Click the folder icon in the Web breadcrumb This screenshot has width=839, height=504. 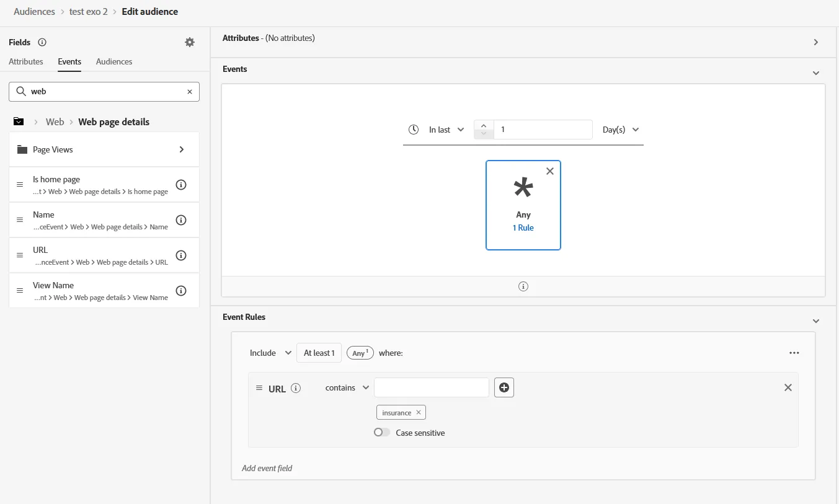pos(19,122)
